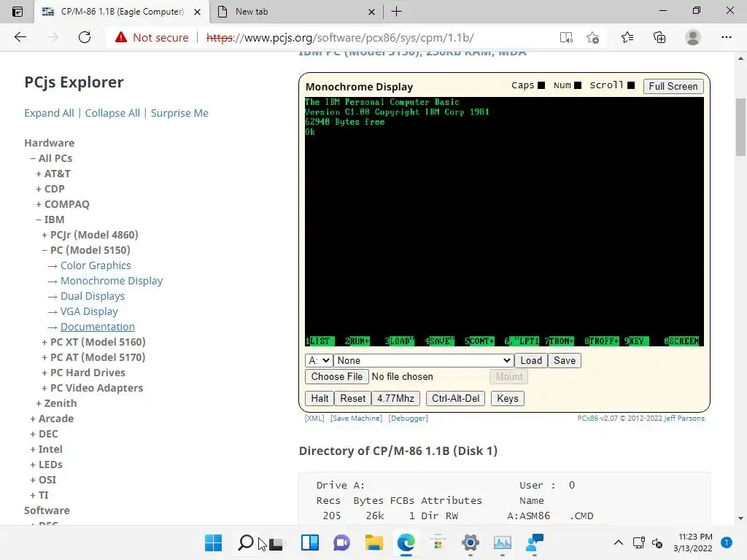Open the Color Graphics link
This screenshot has width=747, height=560.
point(96,265)
